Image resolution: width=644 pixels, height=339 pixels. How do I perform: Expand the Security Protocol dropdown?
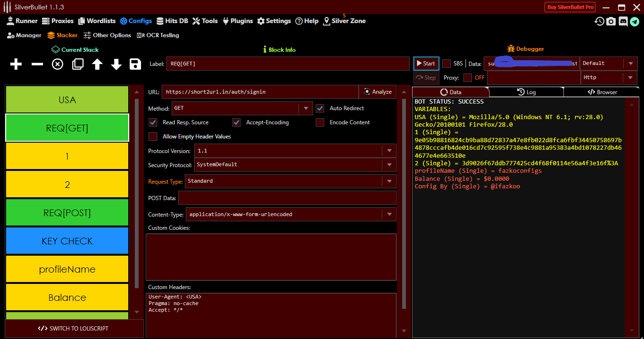click(x=390, y=164)
